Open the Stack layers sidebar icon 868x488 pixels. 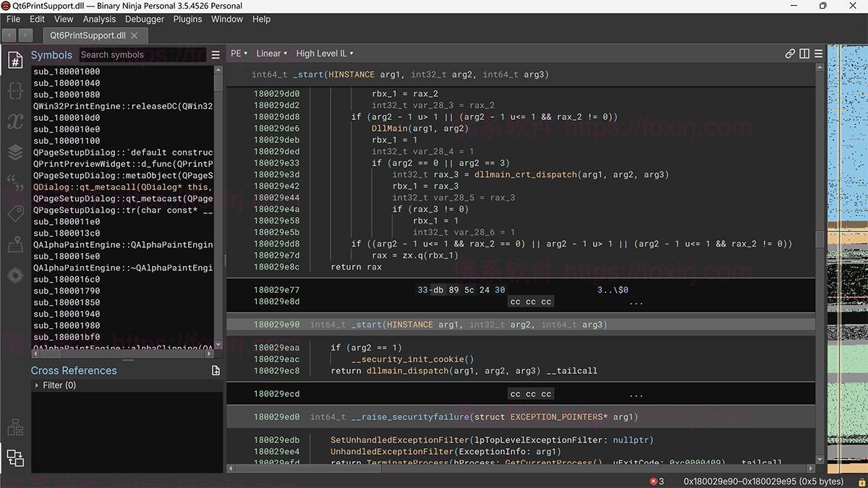(x=15, y=153)
